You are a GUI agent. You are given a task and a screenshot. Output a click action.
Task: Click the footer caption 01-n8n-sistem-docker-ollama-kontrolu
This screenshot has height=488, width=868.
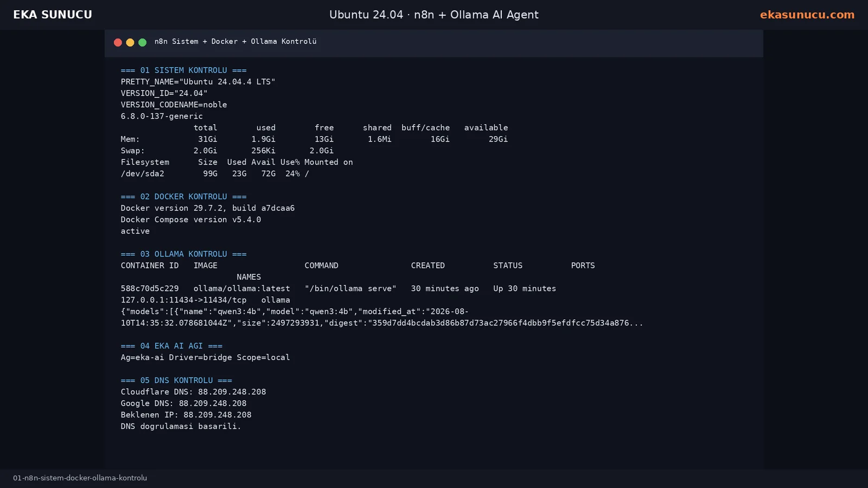click(x=80, y=478)
